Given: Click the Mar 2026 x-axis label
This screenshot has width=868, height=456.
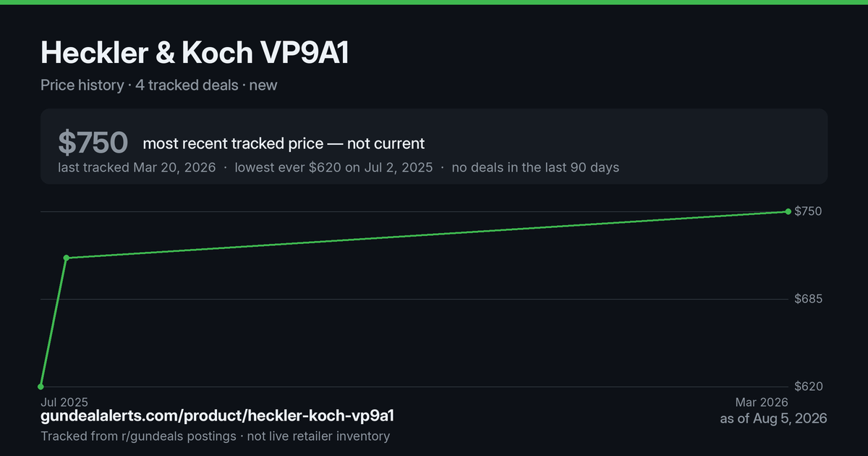Looking at the screenshot, I should pos(762,402).
